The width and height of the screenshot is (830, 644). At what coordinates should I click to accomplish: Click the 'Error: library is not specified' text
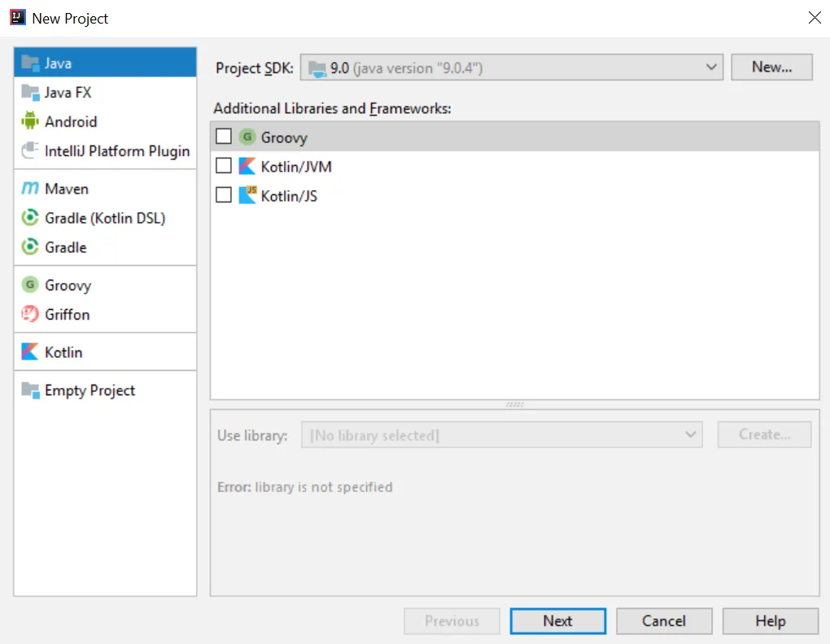305,487
